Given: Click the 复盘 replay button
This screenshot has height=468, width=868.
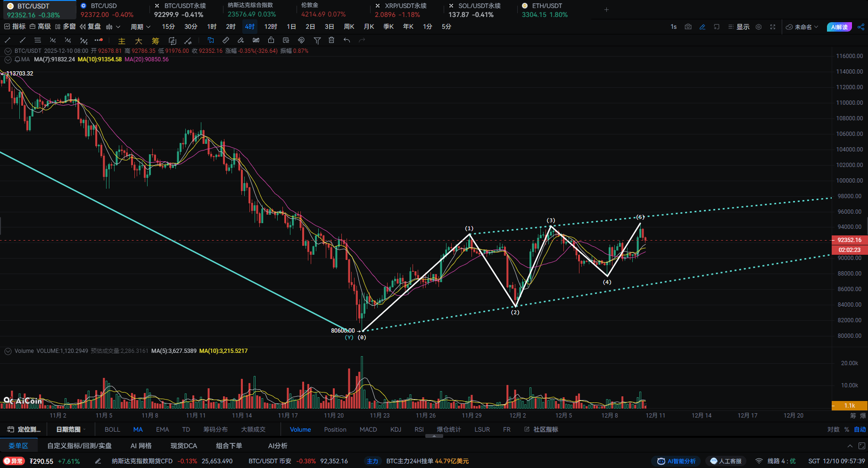Looking at the screenshot, I should 91,27.
